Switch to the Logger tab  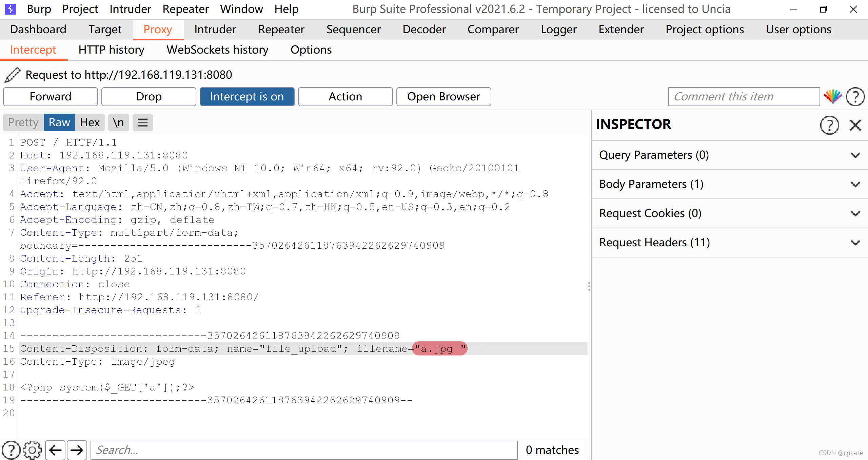(x=559, y=30)
